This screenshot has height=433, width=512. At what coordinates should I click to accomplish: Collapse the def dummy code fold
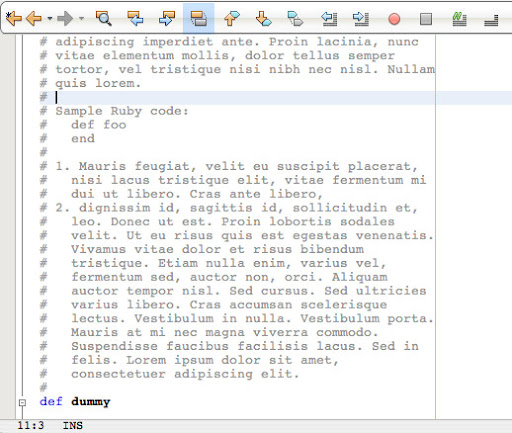point(22,402)
